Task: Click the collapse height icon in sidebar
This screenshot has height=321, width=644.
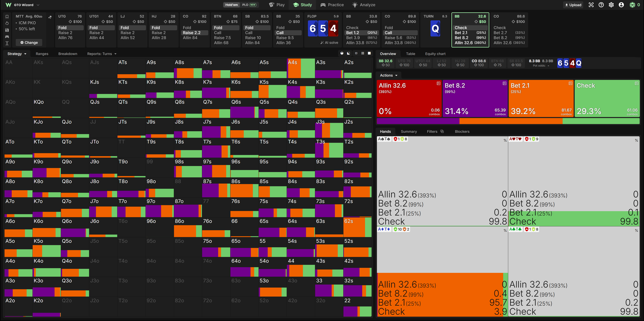Action: (x=7, y=43)
